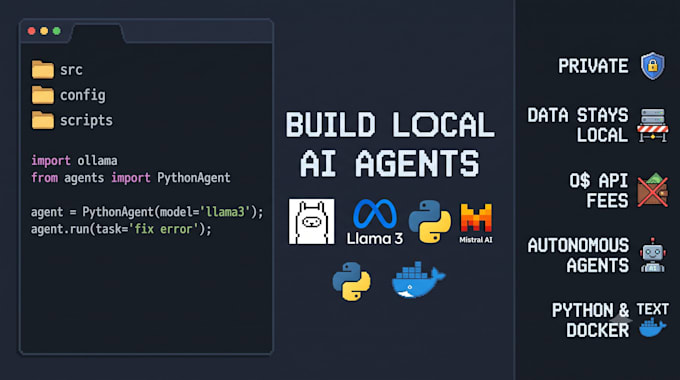680x380 pixels.
Task: Click the small Docker whale by PYTHON & DOCKER
Action: [652, 328]
